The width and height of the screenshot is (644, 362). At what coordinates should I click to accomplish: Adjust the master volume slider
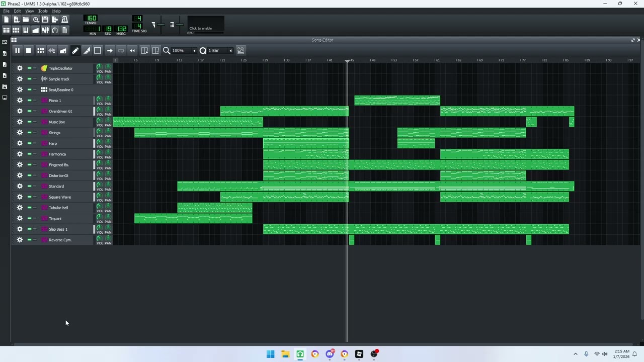click(160, 24)
